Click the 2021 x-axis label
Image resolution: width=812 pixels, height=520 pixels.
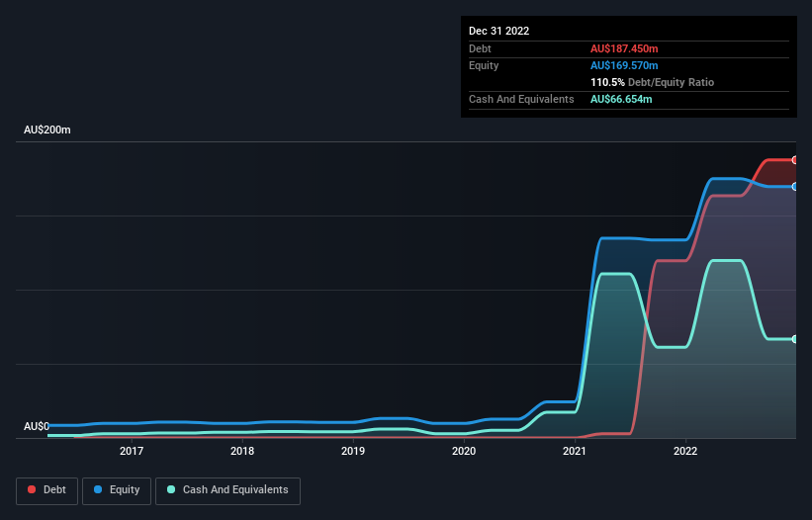coord(575,451)
